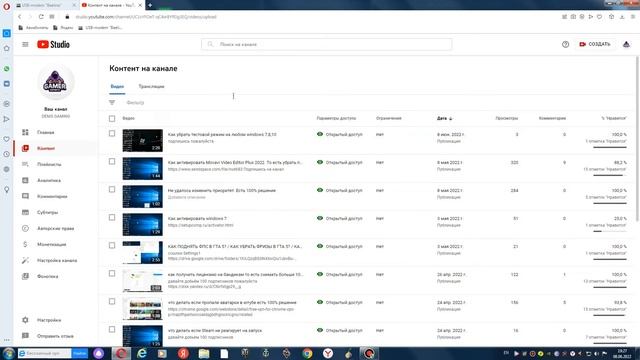Open thumbnail of the GTA 5 FPS video
Image resolution: width=640 pixels, height=360 pixels.
142,252
